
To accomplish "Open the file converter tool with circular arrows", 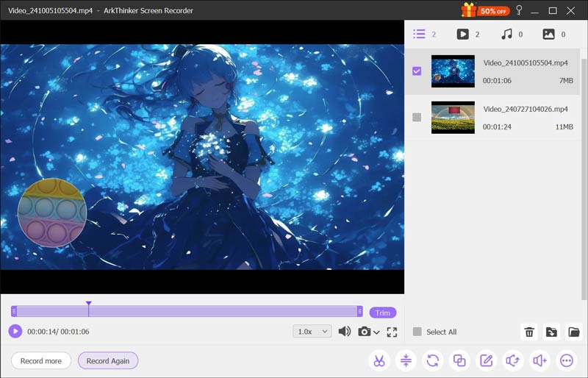I will click(x=433, y=361).
